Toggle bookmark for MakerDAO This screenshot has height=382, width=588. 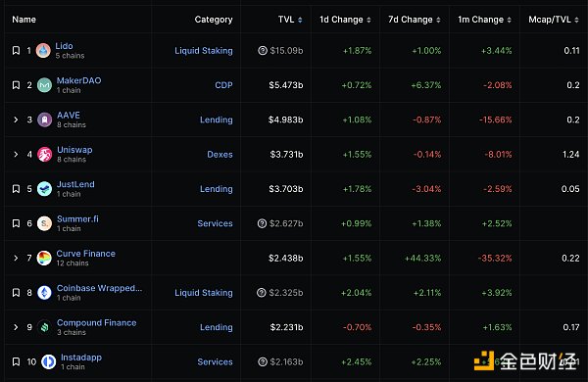(x=16, y=85)
